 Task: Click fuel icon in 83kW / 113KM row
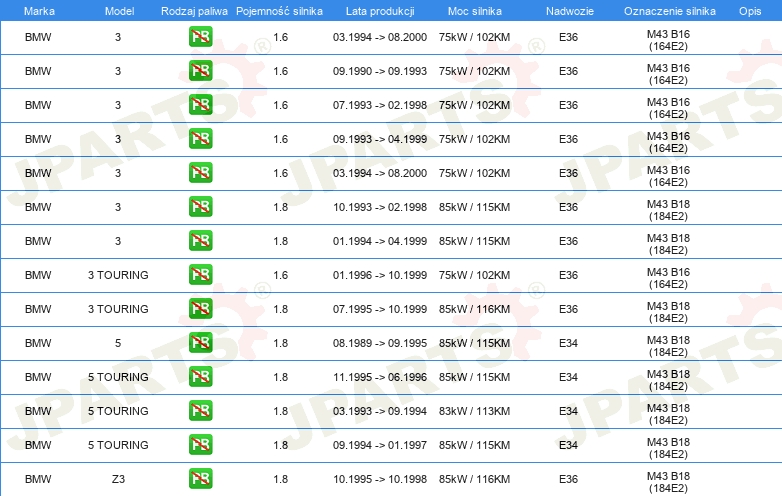(200, 411)
